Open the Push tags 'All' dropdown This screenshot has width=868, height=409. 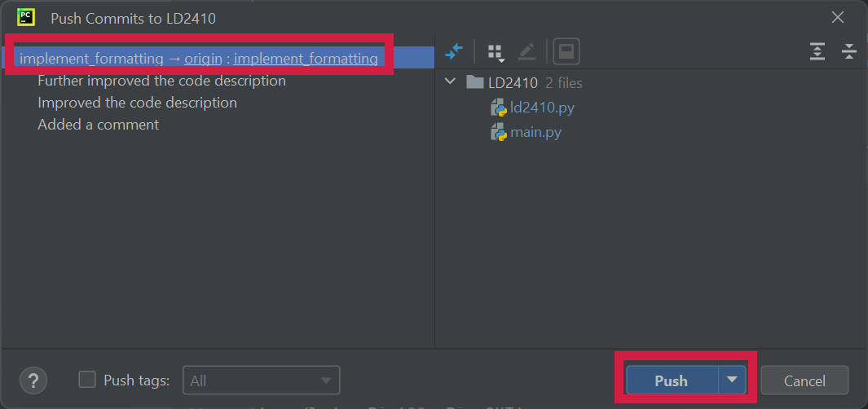coord(261,380)
